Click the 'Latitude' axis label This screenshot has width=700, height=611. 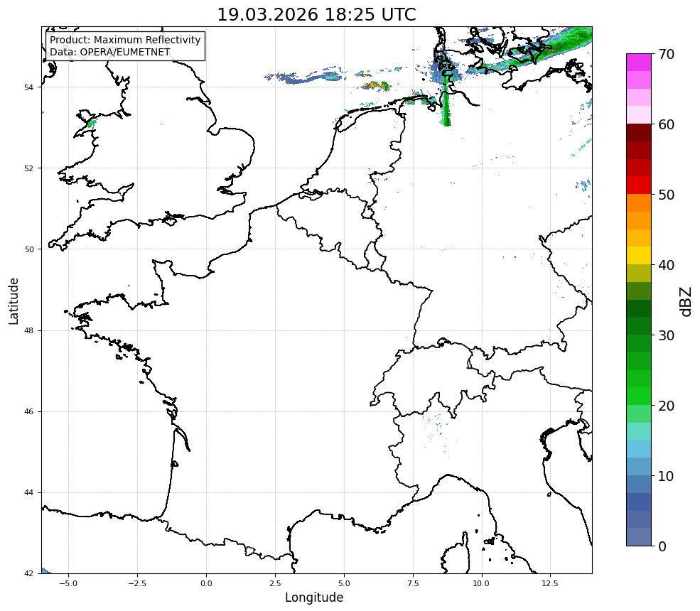pyautogui.click(x=14, y=301)
